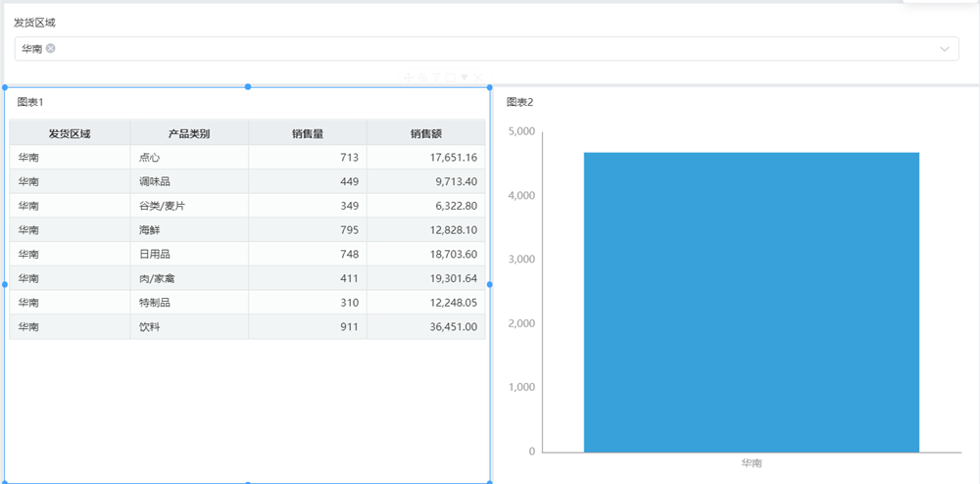980x484 pixels.
Task: Click sales amount 18,703.60
Action: (x=426, y=254)
